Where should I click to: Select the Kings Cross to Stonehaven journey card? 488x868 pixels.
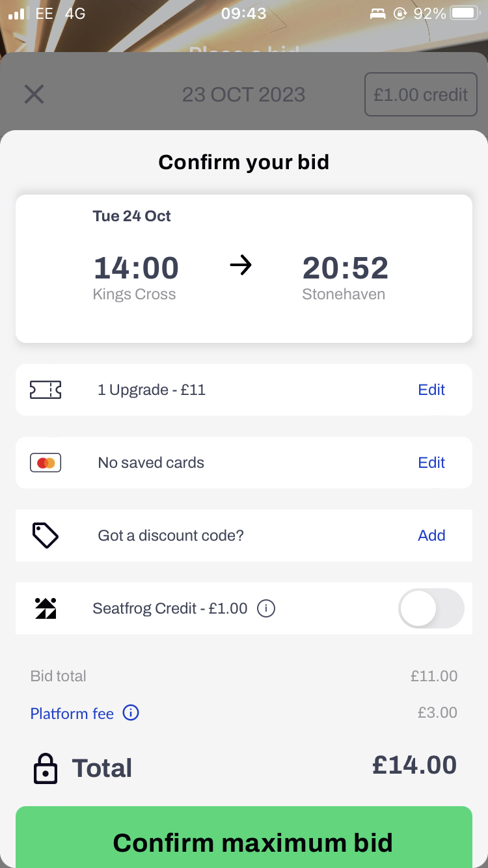click(244, 269)
